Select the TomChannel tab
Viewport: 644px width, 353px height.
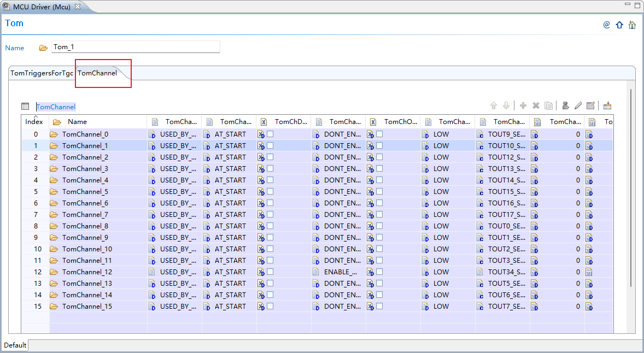pos(97,73)
